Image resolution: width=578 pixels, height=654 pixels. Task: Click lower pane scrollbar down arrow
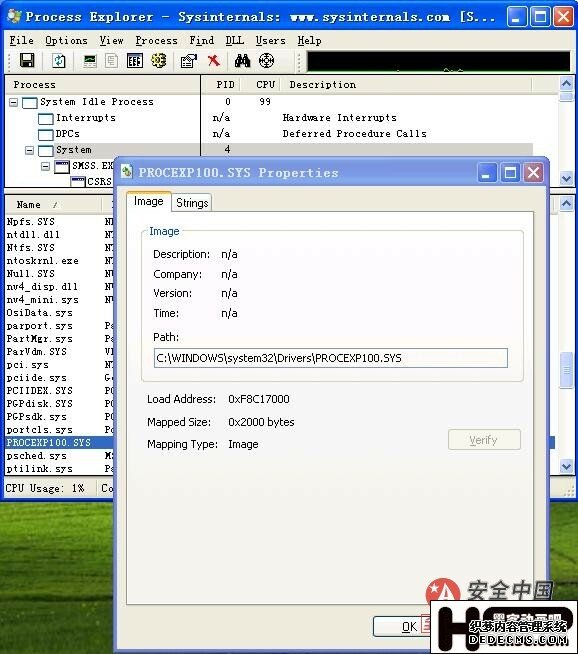(566, 466)
